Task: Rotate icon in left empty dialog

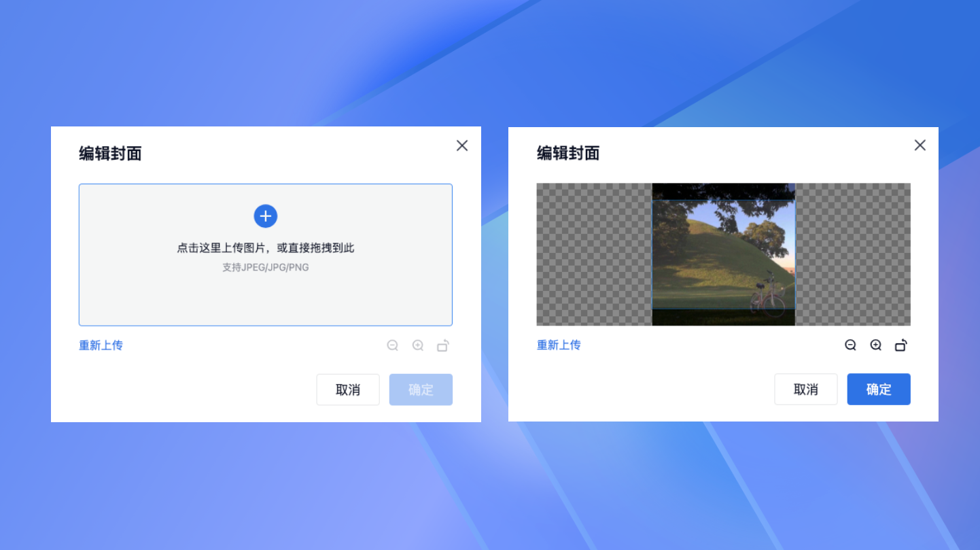Action: (443, 345)
